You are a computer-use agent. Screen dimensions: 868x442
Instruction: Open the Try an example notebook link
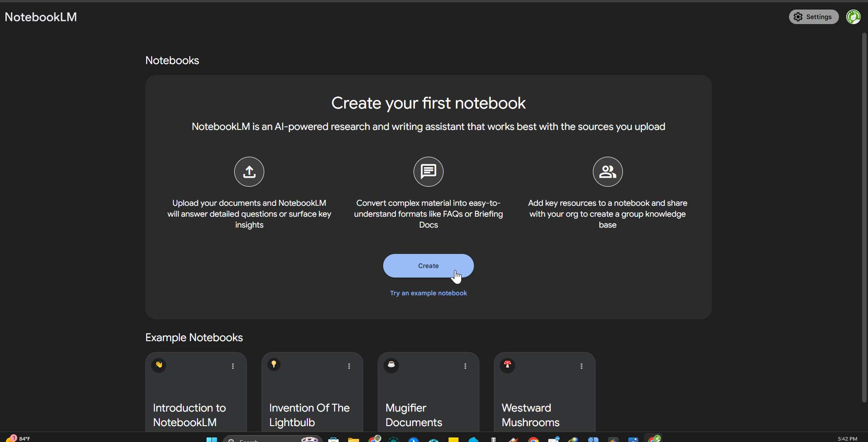(429, 293)
